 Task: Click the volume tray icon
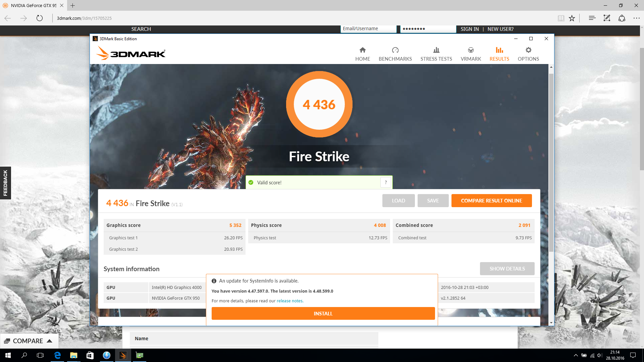pyautogui.click(x=600, y=355)
